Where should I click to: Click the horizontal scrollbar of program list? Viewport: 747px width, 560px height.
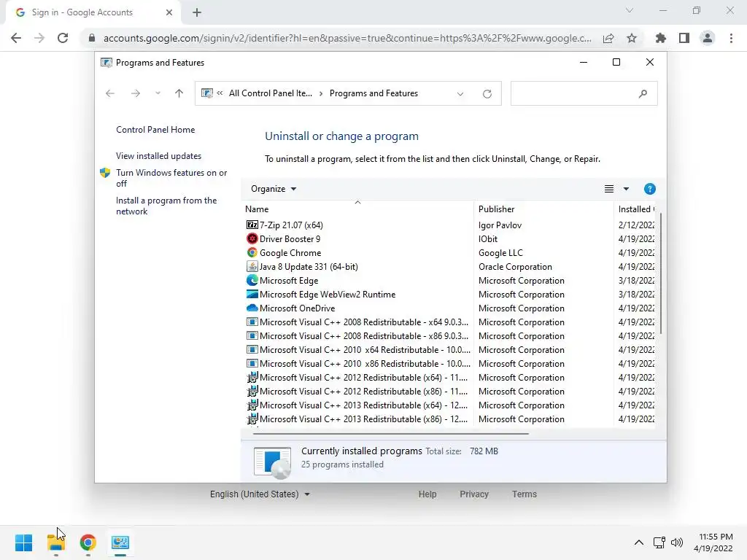(x=391, y=434)
